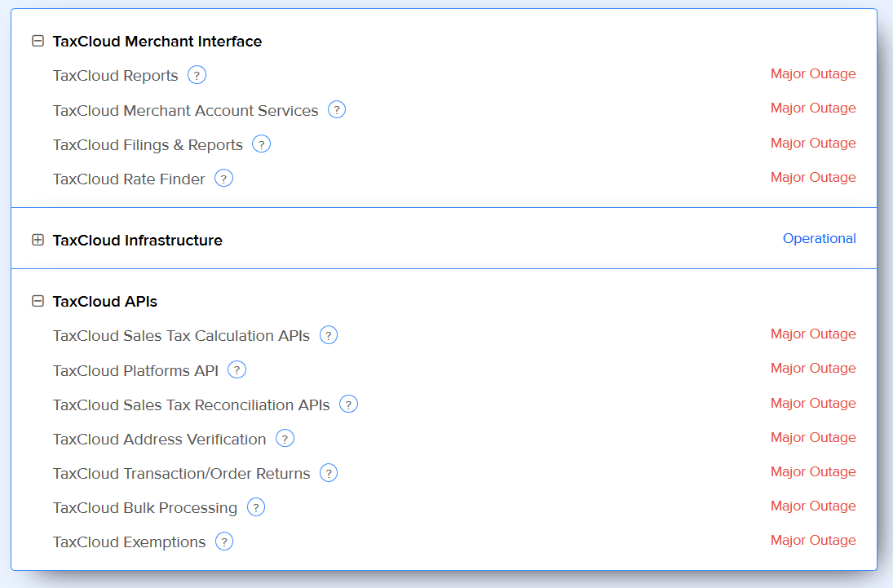Open tooltip icon for Filings & Reports
Screen dimensions: 893x588
261,144
